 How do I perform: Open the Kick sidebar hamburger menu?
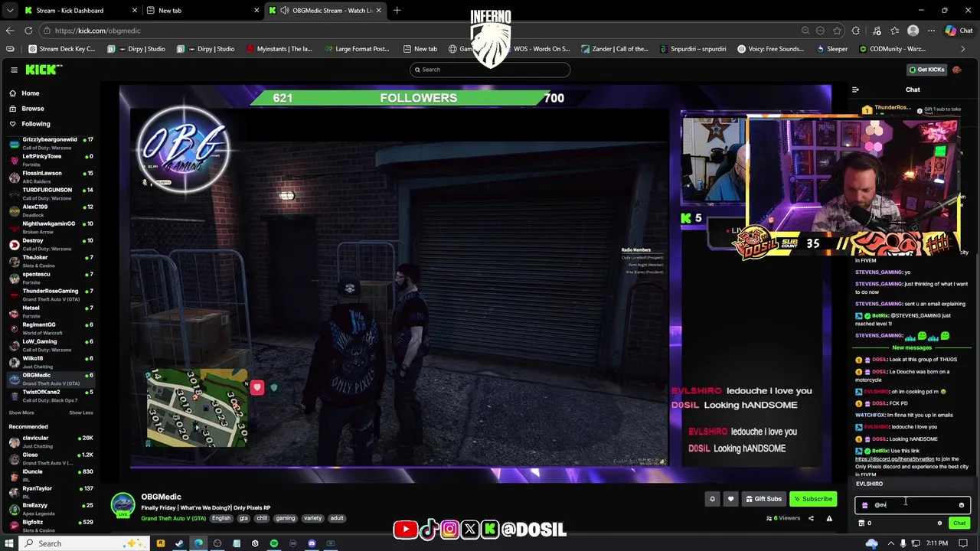[x=14, y=70]
